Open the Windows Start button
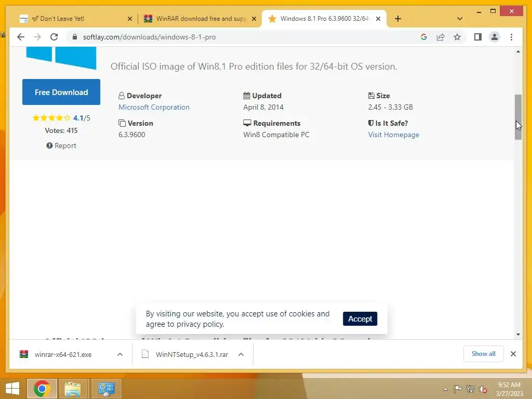The height and width of the screenshot is (399, 532). (x=12, y=389)
